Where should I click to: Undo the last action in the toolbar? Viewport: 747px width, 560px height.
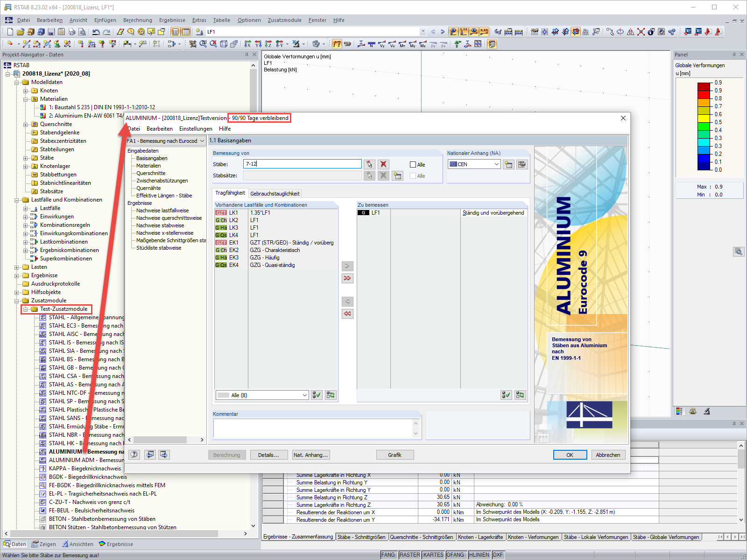pos(97,31)
